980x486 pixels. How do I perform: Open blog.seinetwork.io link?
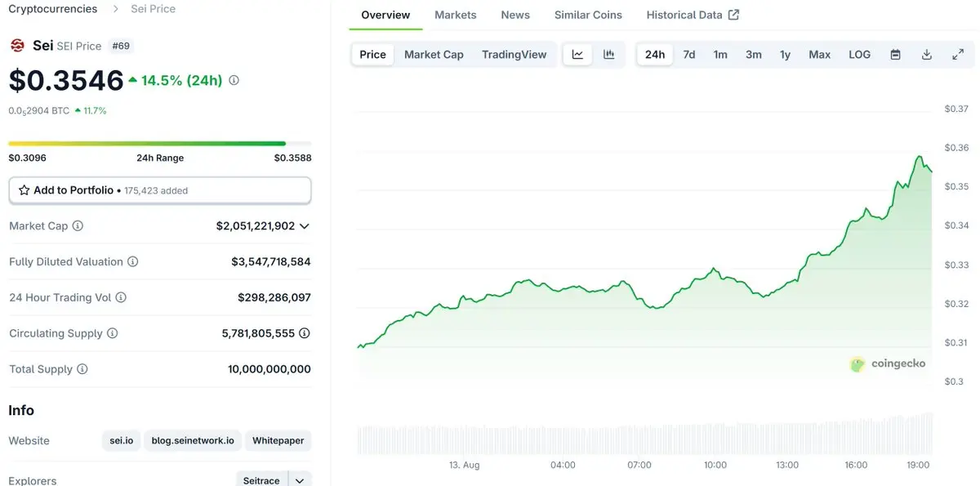click(x=193, y=440)
